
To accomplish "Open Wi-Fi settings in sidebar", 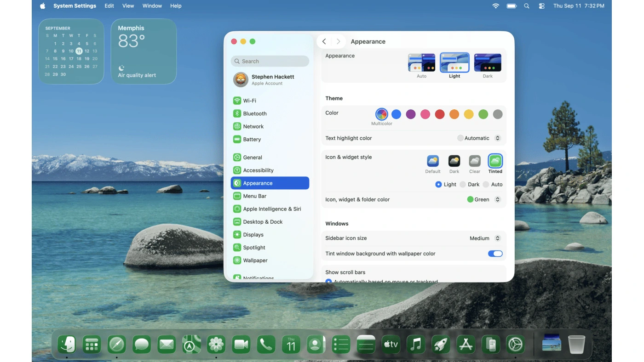I will point(270,101).
